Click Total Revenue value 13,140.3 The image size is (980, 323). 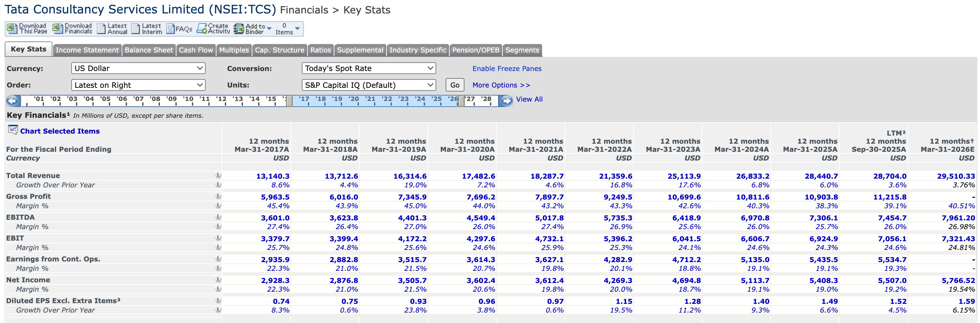coord(273,176)
